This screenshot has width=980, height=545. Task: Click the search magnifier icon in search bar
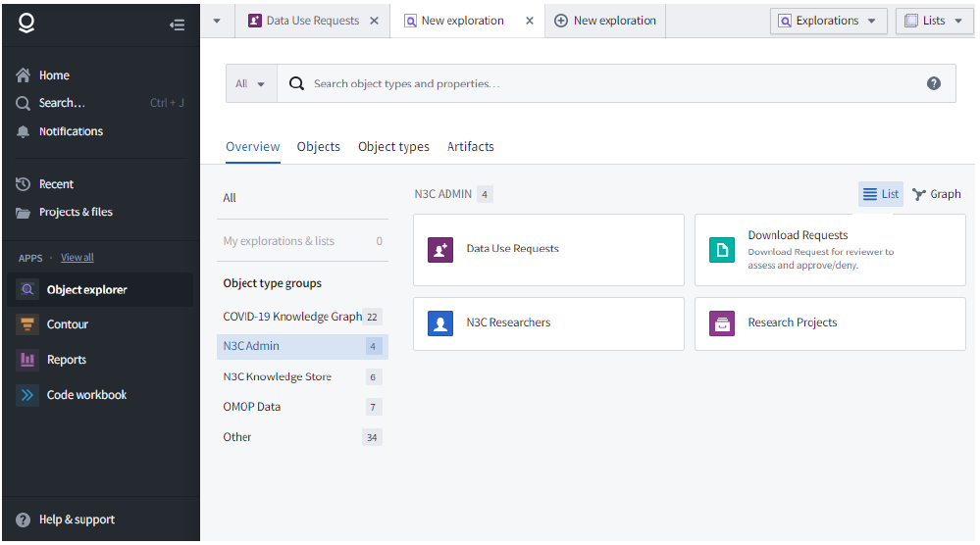click(x=297, y=83)
